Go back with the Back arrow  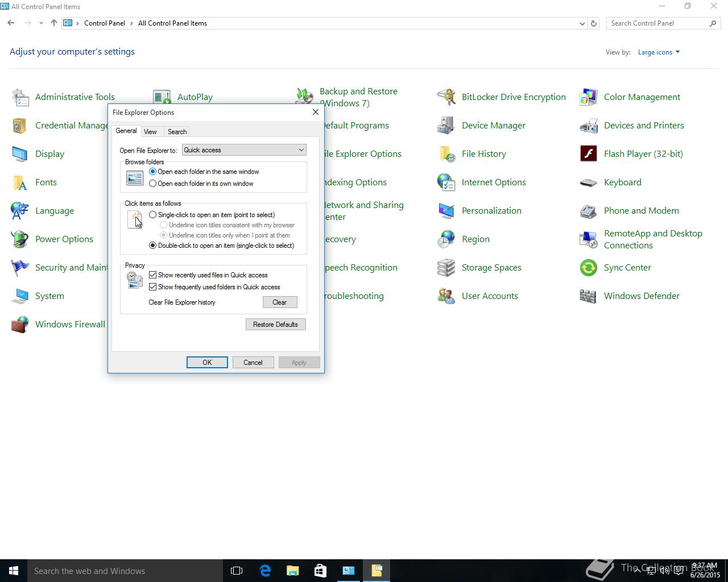click(11, 23)
